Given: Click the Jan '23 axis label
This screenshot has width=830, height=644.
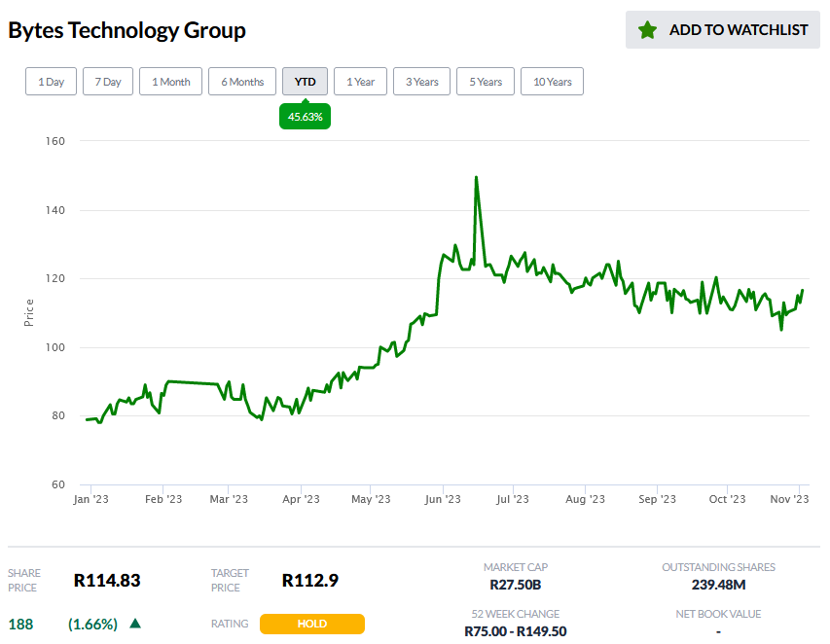Looking at the screenshot, I should (91, 499).
